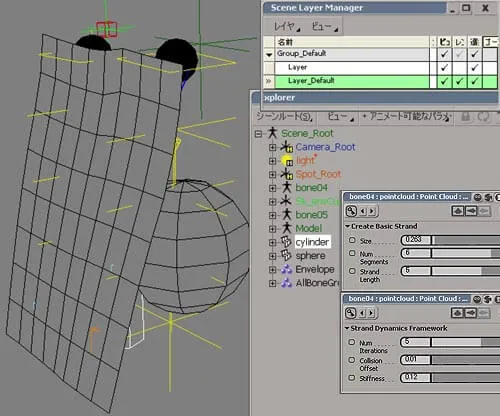Click next arrow in Strand Dynamics Framework panel
The width and height of the screenshot is (500, 416).
(371, 313)
